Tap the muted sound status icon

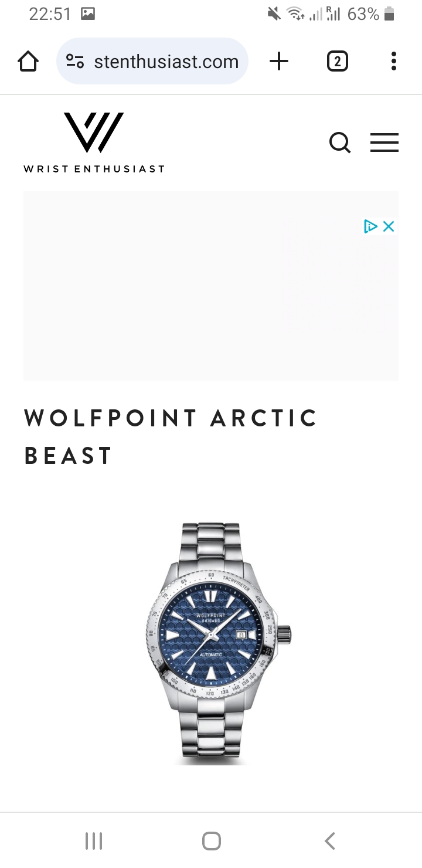click(x=274, y=14)
